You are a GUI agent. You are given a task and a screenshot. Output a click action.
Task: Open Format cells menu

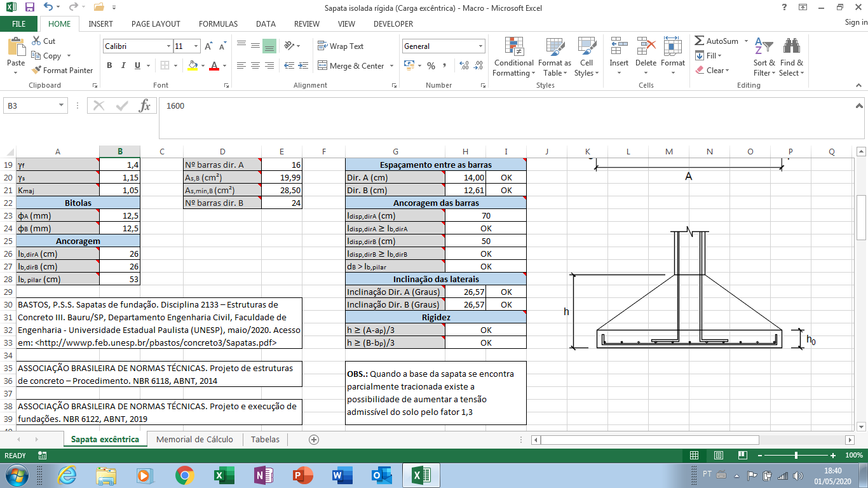(x=673, y=57)
